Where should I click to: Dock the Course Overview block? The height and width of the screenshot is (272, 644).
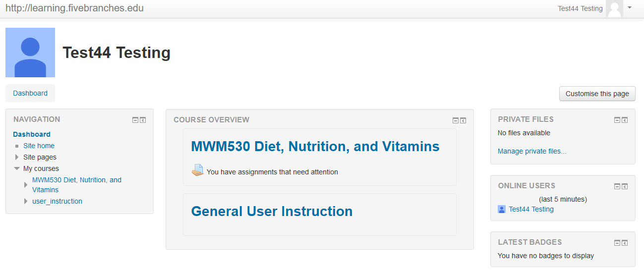tap(463, 120)
